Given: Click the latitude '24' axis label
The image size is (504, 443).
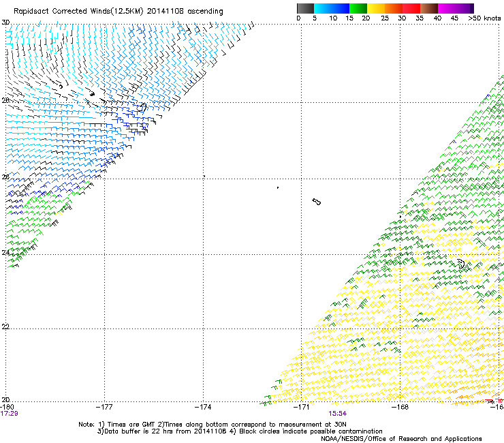Looking at the screenshot, I should coord(5,252).
